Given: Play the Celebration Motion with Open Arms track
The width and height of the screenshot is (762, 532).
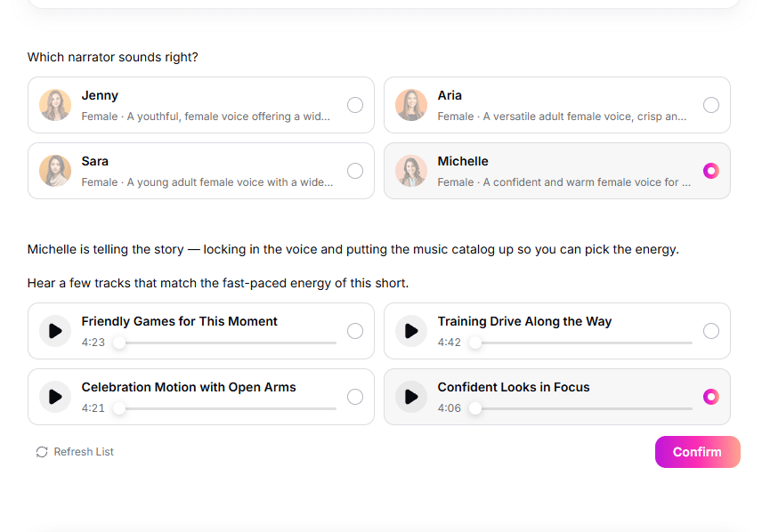Looking at the screenshot, I should pos(55,397).
